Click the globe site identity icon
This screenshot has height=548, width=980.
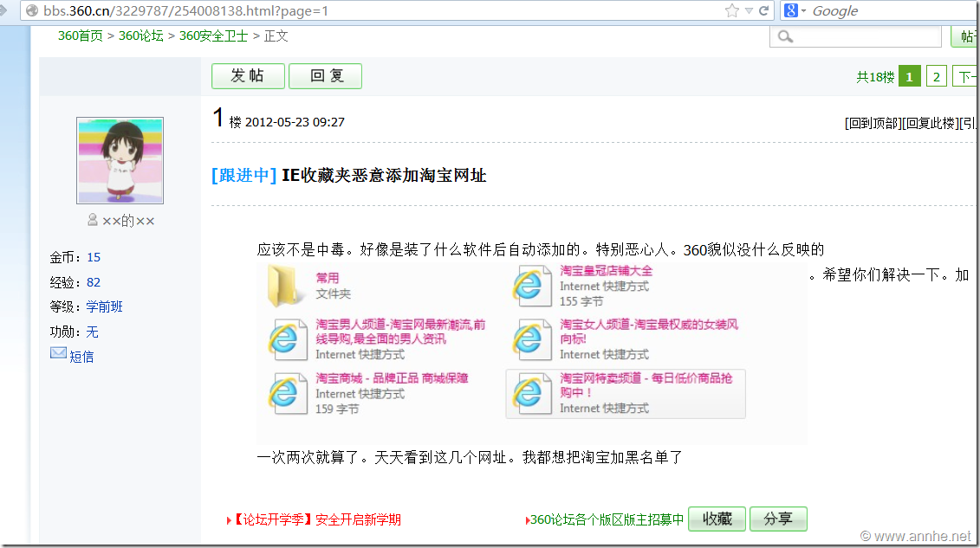point(32,11)
